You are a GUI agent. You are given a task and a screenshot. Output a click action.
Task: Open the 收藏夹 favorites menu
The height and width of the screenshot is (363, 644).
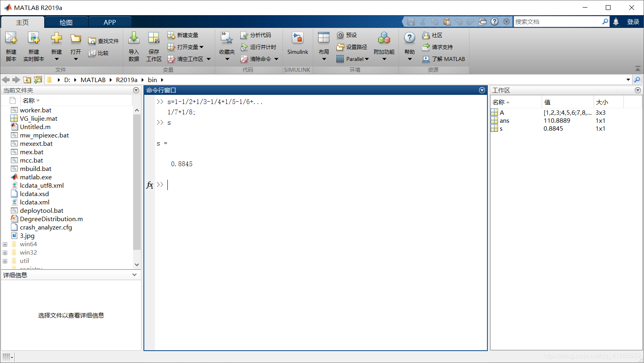pos(227,47)
